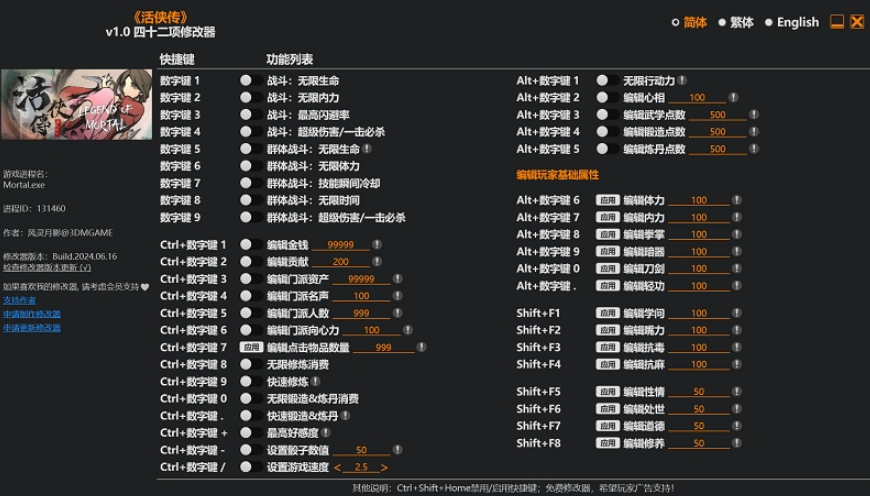
Task: Click the info icon next to 编辑门派资产
Action: [397, 279]
